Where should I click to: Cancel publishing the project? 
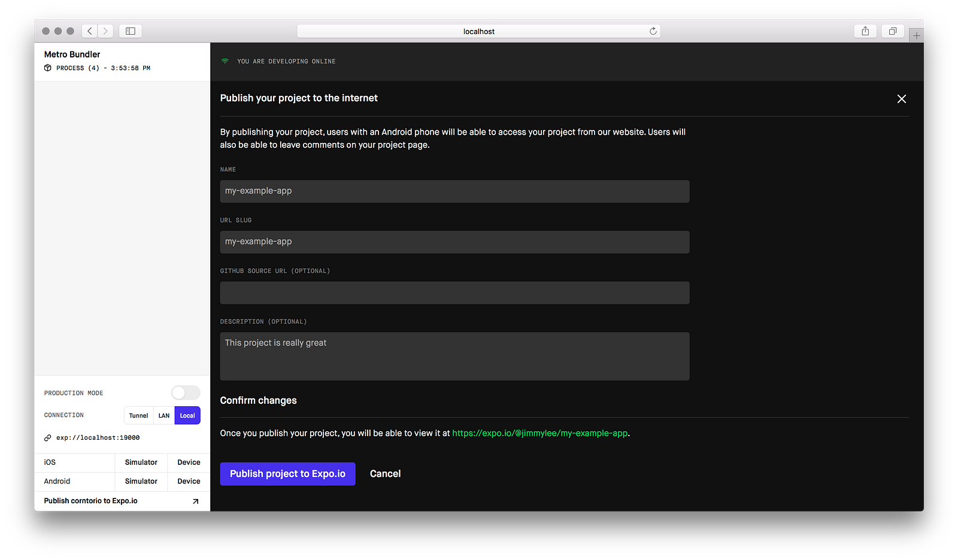(385, 474)
